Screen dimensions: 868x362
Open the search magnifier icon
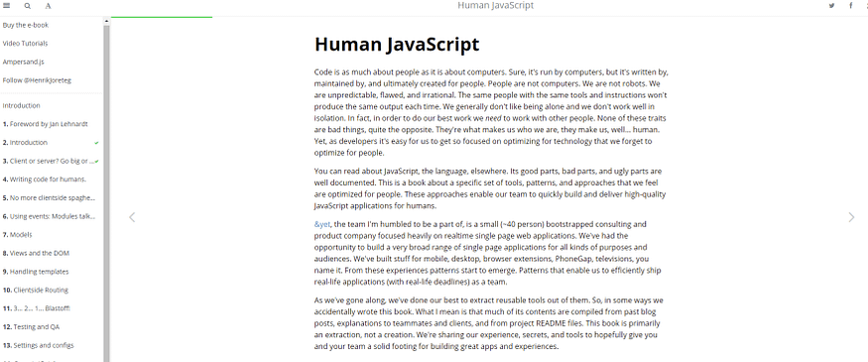pyautogui.click(x=28, y=6)
